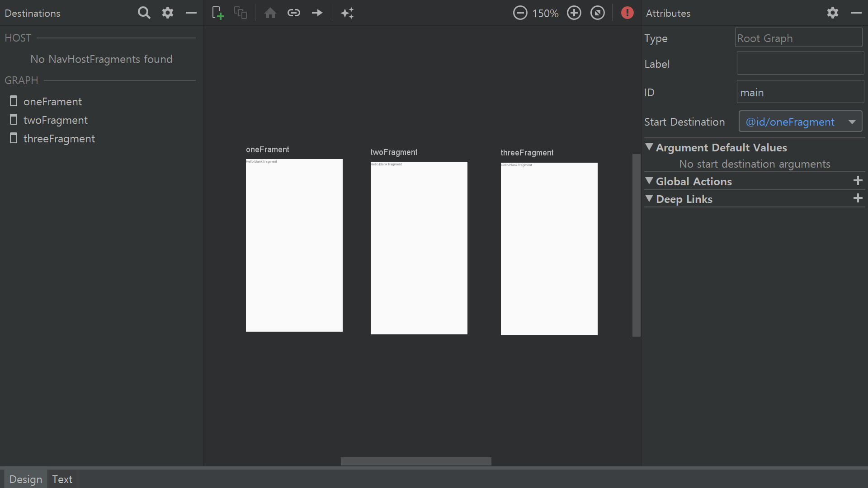Select the twoFragment preview thumbnail
This screenshot has height=488, width=868.
pyautogui.click(x=419, y=248)
